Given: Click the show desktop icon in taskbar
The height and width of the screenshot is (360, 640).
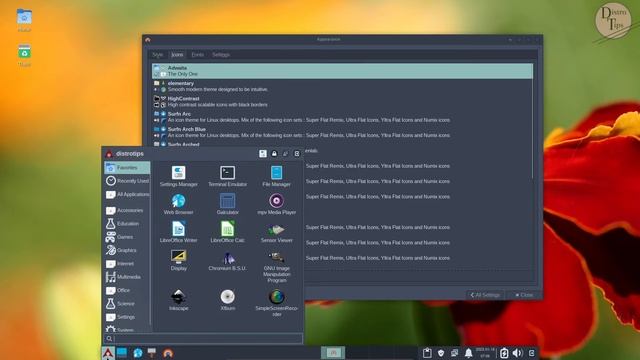Looking at the screenshot, I should coord(122,353).
